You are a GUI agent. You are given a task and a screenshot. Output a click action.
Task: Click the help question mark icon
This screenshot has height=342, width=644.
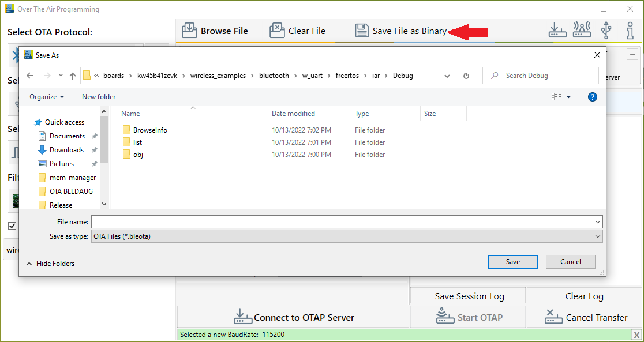(x=592, y=97)
